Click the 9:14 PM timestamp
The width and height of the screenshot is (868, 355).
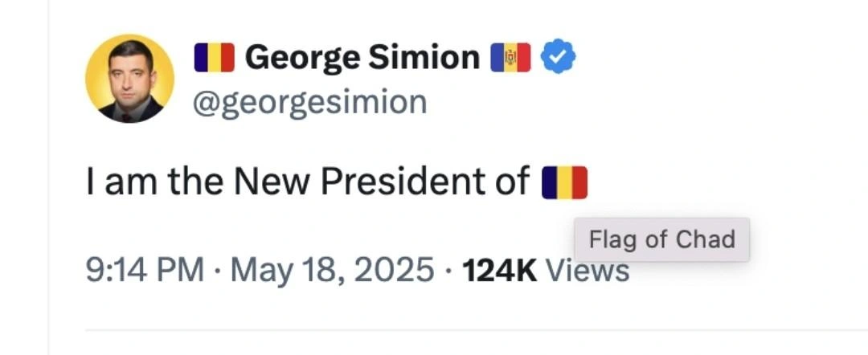point(145,270)
